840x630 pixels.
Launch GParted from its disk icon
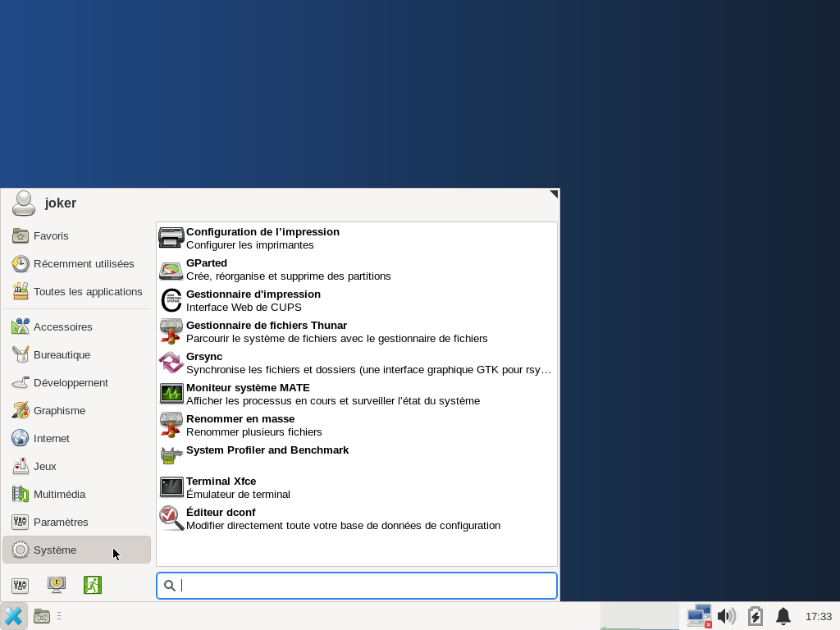click(171, 269)
